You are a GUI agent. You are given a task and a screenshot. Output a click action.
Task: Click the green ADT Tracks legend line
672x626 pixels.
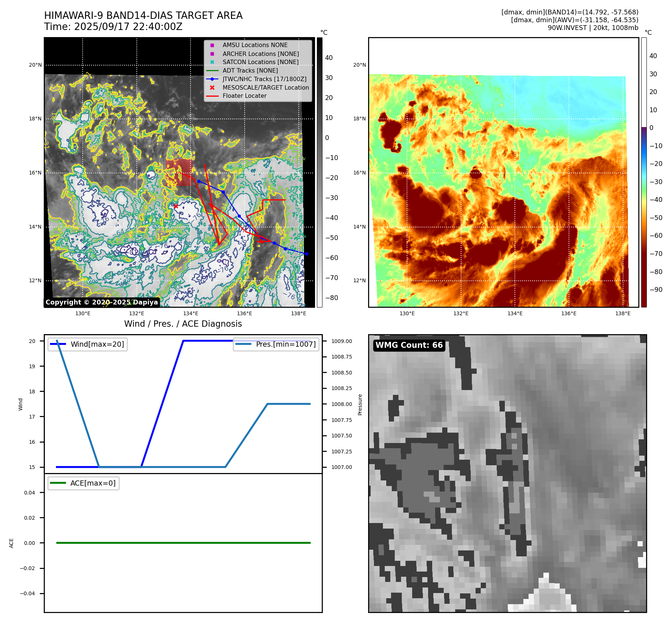(212, 70)
